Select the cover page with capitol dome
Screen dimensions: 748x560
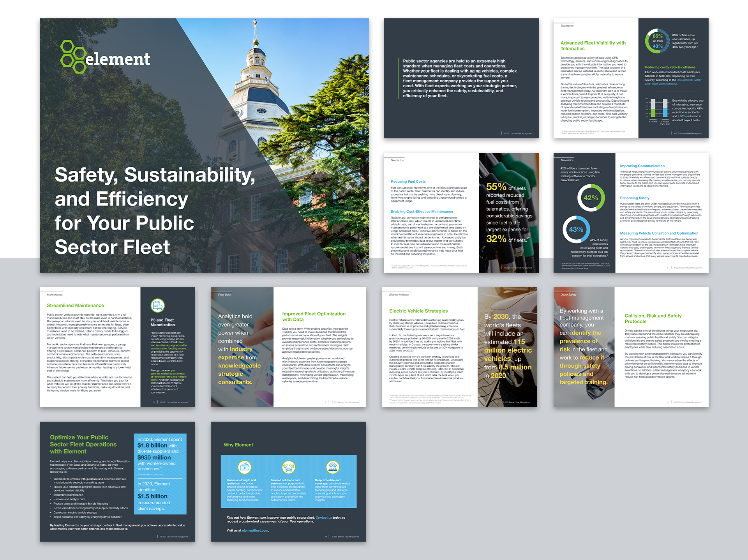(x=204, y=145)
